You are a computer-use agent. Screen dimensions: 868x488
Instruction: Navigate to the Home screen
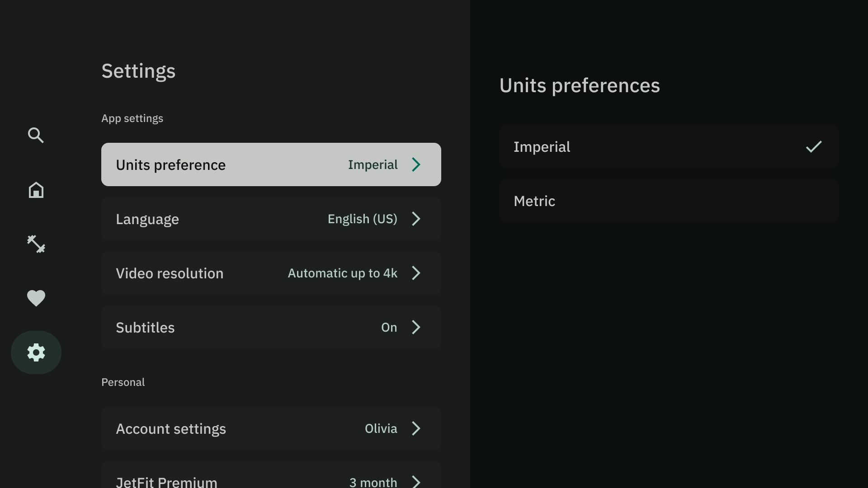coord(36,189)
